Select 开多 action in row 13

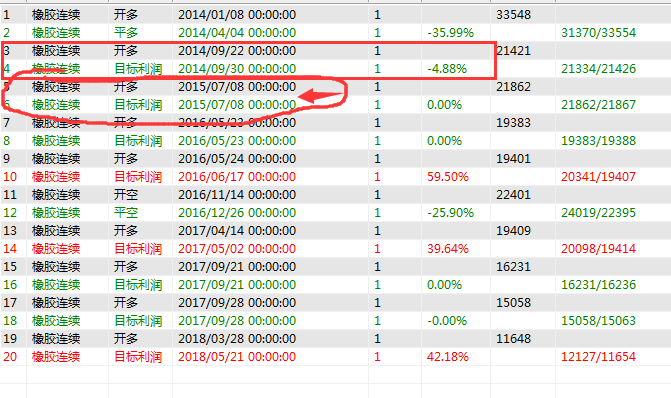click(126, 231)
